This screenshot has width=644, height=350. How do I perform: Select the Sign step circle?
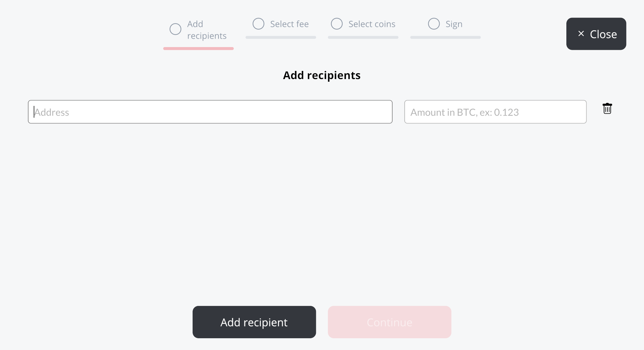(x=434, y=24)
